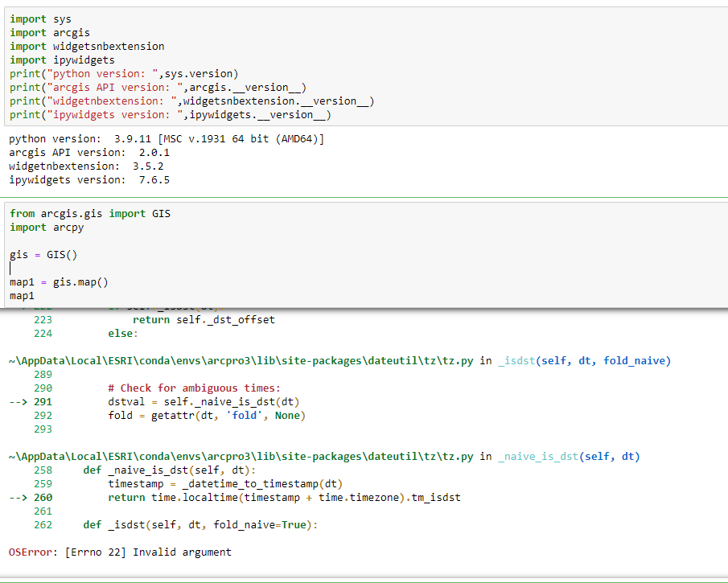The image size is (728, 583).
Task: Click the widgetnbextension 3.5.2 output line
Action: point(86,166)
